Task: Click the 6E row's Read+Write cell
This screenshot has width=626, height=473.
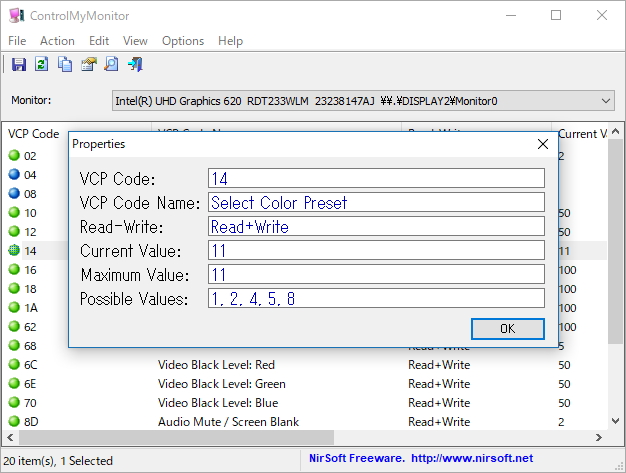Action: click(x=439, y=384)
